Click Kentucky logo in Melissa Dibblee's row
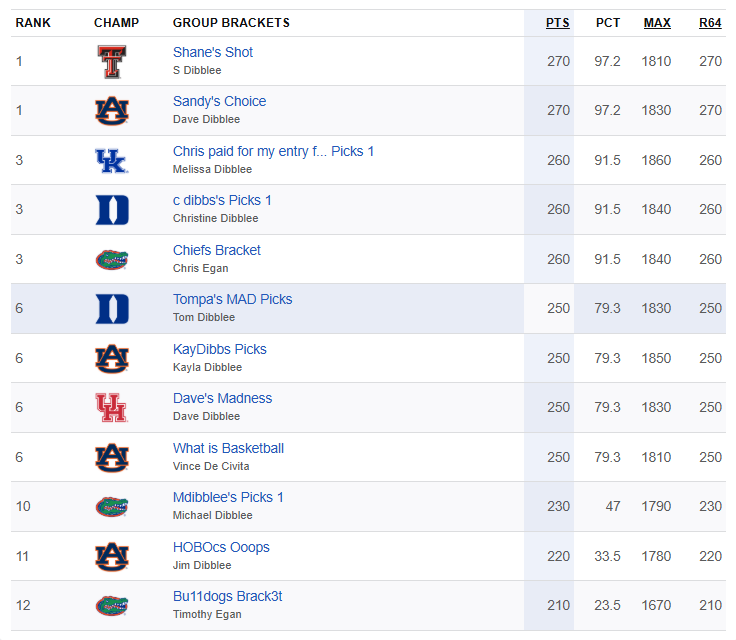Image resolution: width=736 pixels, height=640 pixels. point(112,161)
